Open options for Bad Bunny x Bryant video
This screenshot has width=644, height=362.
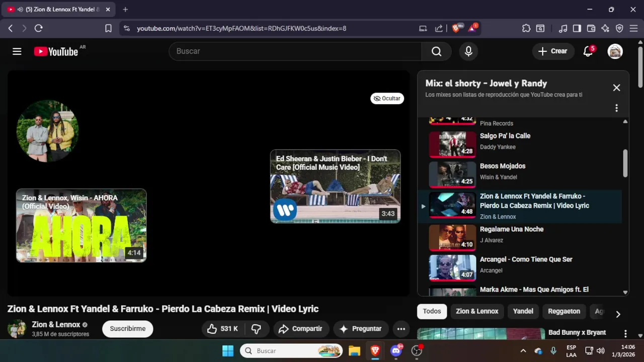(625, 333)
